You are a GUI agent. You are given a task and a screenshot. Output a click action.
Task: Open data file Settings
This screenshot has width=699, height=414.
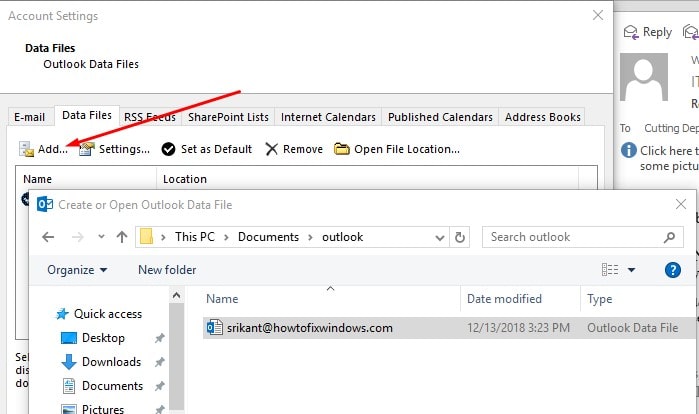(x=115, y=149)
